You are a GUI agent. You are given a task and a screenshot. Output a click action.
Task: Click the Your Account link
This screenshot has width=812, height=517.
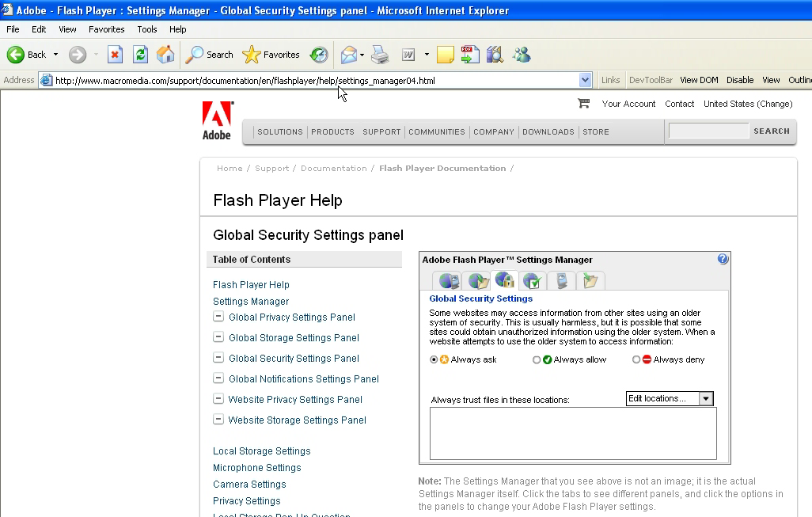(628, 104)
